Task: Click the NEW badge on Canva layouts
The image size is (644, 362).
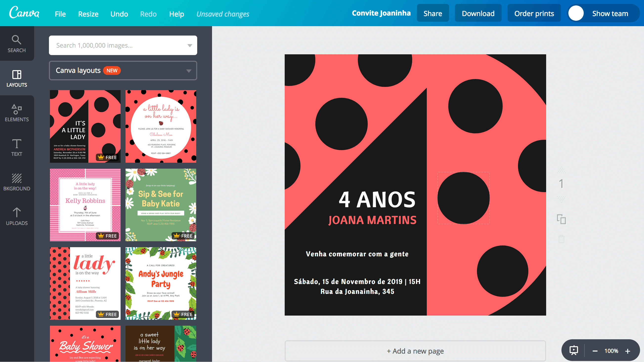Action: click(112, 71)
